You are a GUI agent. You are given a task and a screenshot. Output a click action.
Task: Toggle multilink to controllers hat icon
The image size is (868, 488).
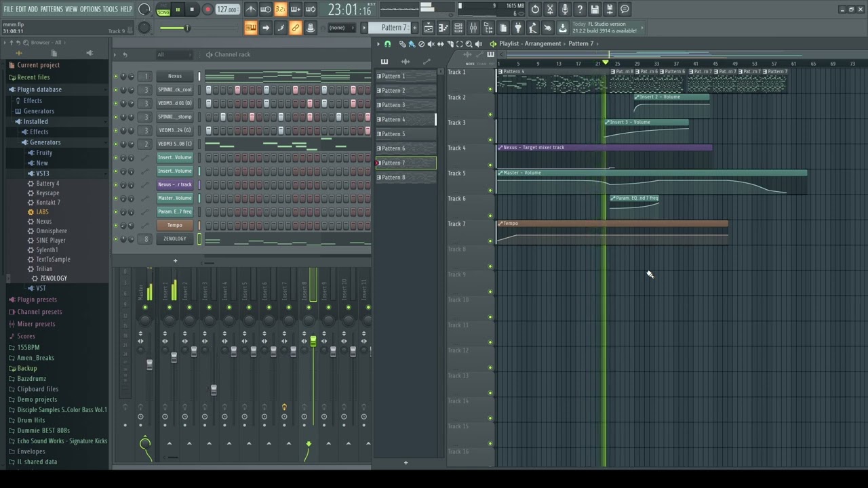[311, 28]
